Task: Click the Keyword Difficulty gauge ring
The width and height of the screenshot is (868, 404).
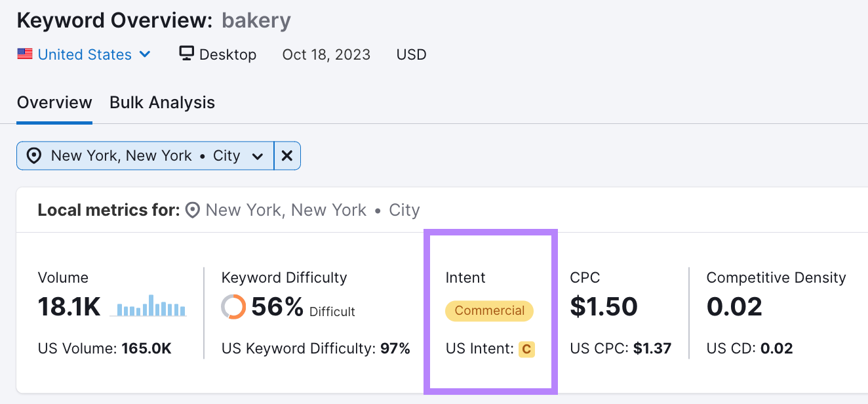Action: pos(234,306)
